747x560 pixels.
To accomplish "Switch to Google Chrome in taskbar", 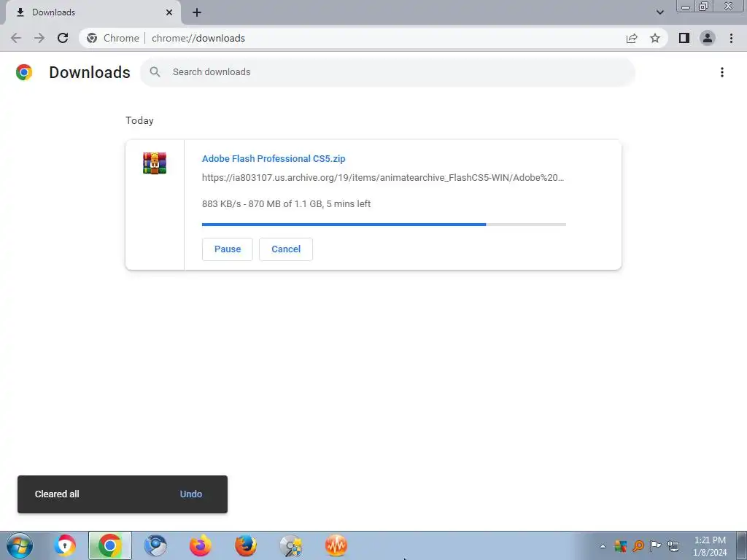I will (x=109, y=545).
